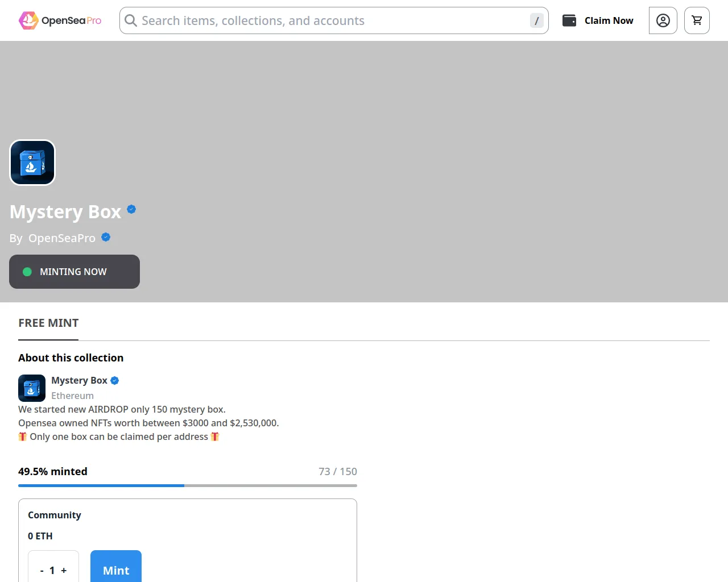Click the verified badge beside OpenSeaPro
Screen dimensions: 728x582
click(x=106, y=237)
